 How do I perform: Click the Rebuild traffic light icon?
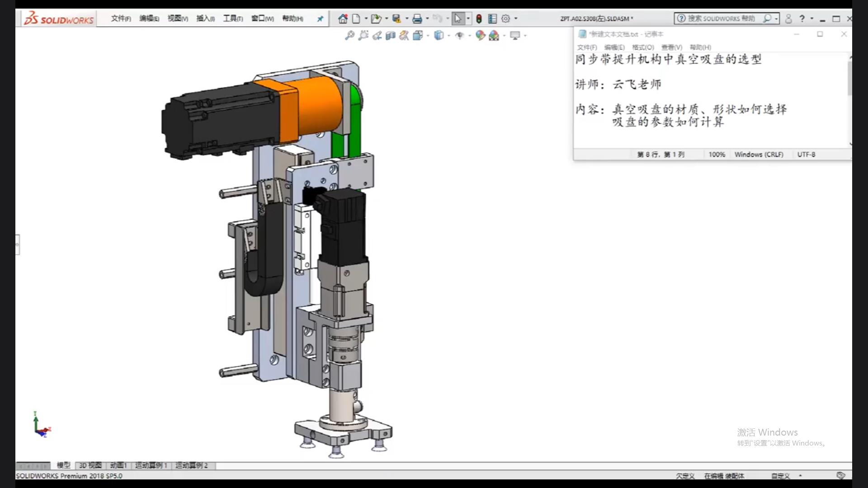(479, 19)
